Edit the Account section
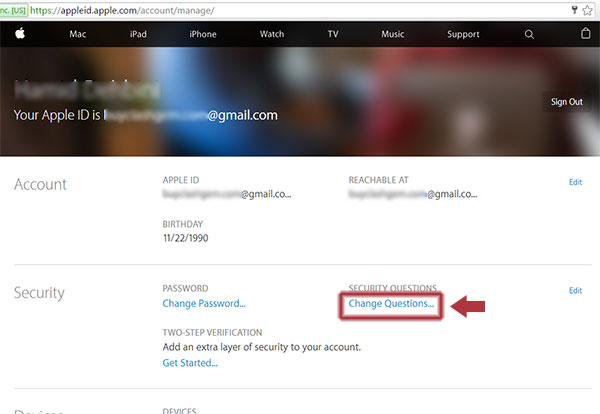 pos(576,182)
